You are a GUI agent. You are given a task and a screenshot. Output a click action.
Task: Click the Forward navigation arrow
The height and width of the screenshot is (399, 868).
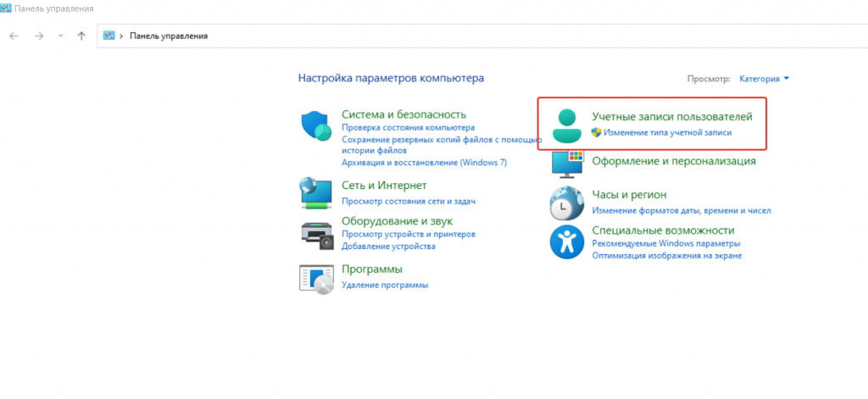coord(38,36)
